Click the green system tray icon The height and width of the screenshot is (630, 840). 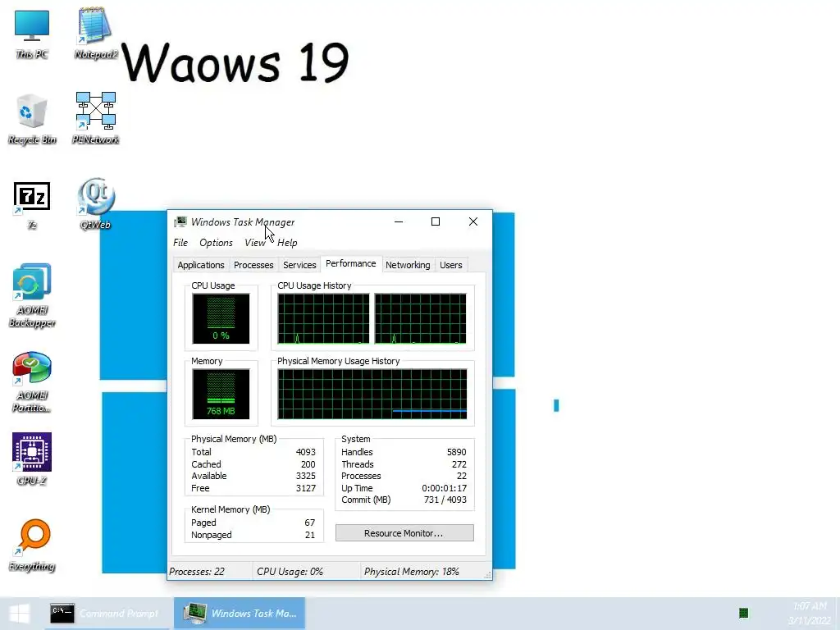(743, 613)
